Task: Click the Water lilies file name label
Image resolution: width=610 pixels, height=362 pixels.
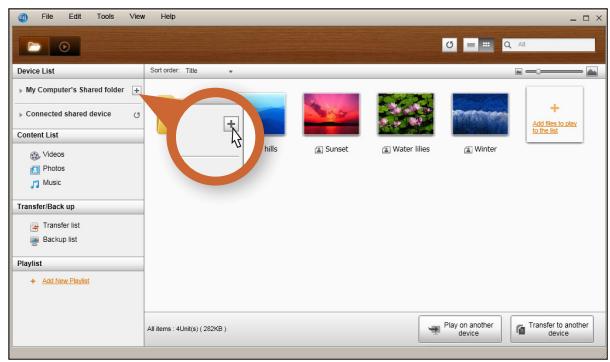Action: tap(411, 149)
